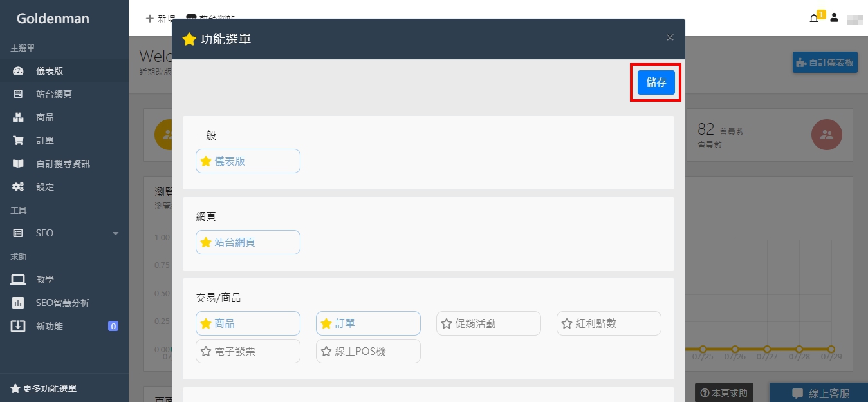This screenshot has width=868, height=402.
Task: Toggle the 商品 favorite star chip in the dialog
Action: 248,323
